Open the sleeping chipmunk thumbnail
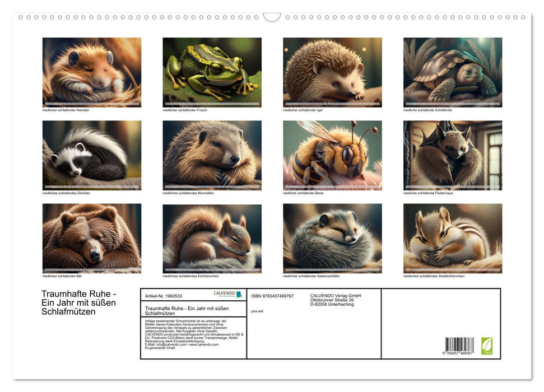 point(453,238)
